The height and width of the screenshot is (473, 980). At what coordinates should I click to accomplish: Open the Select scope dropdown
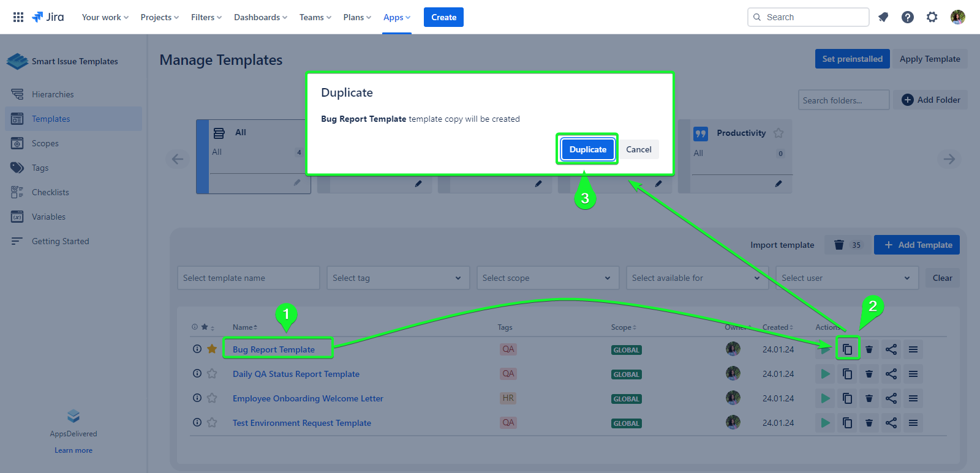547,278
